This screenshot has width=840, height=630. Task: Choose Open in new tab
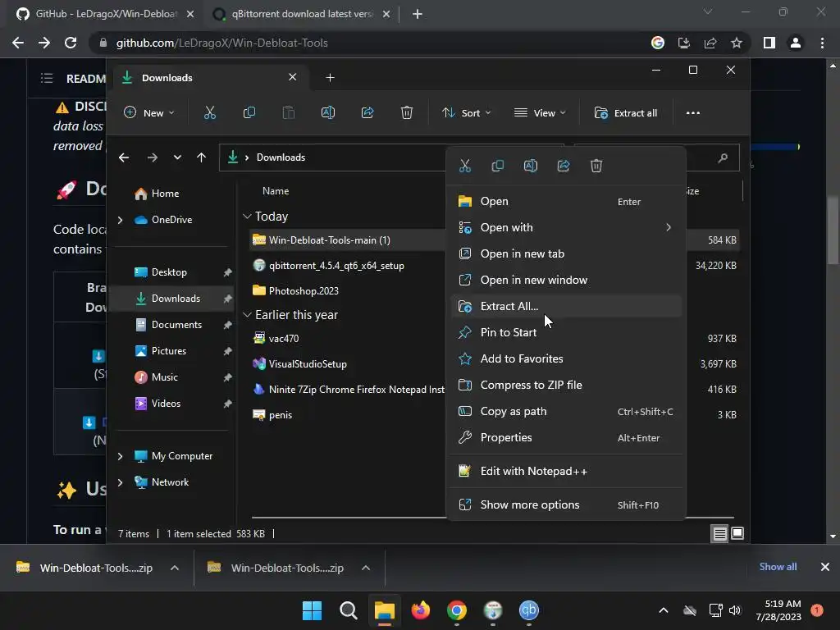[x=566, y=254]
